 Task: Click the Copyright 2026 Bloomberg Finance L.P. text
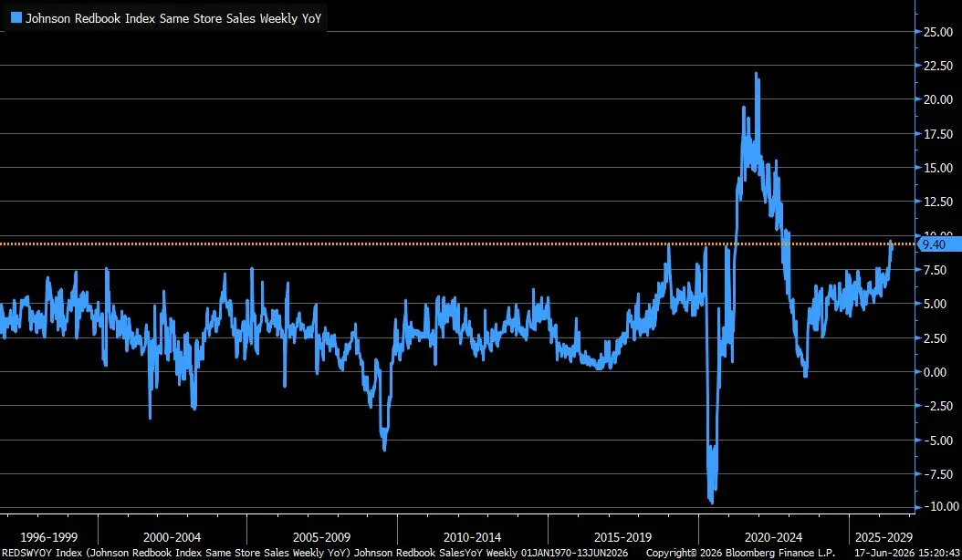click(740, 554)
